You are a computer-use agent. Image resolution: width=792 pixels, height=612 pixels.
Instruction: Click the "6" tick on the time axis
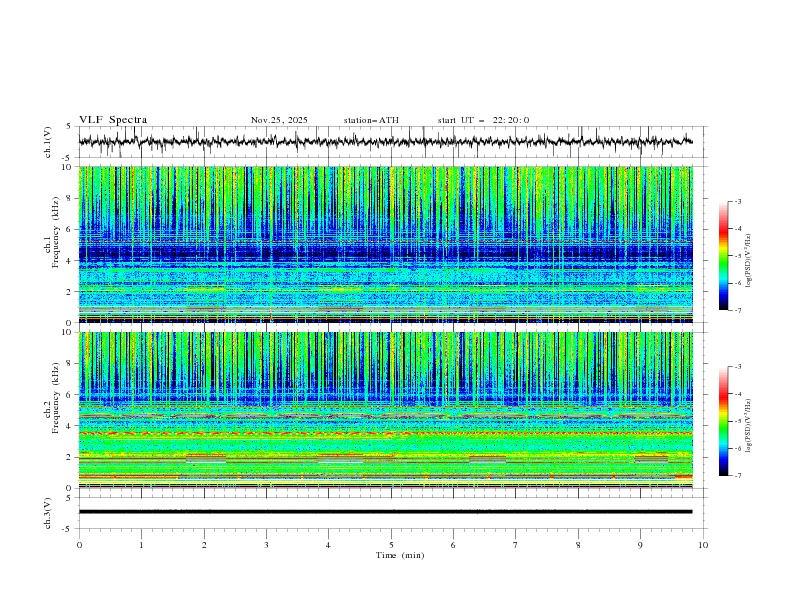click(453, 545)
